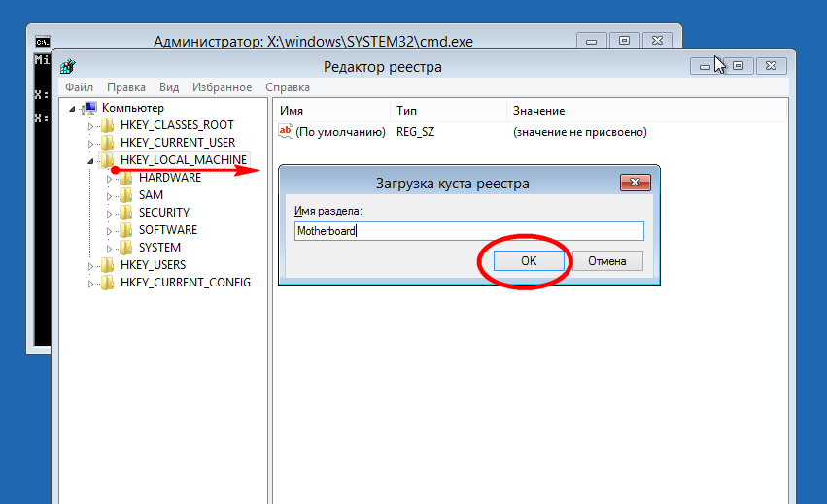This screenshot has height=504, width=827.
Task: Click the SECURITY folder icon
Action: pyautogui.click(x=125, y=213)
